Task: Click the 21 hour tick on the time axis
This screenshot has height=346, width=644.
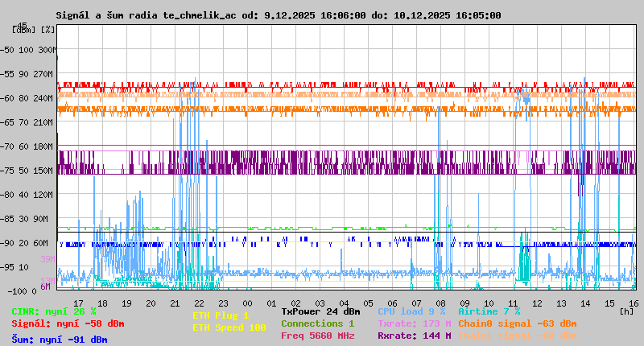Action: [175, 303]
